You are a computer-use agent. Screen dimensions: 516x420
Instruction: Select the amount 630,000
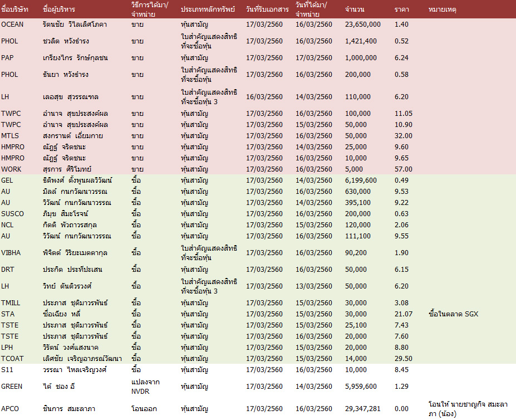[358, 192]
